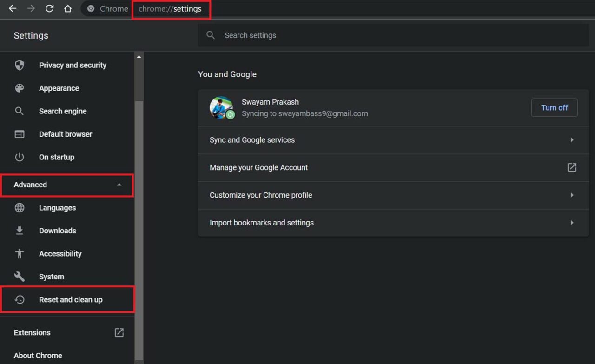Screen dimensions: 595x364
Task: Open Manage your Google Account
Action: click(x=393, y=167)
